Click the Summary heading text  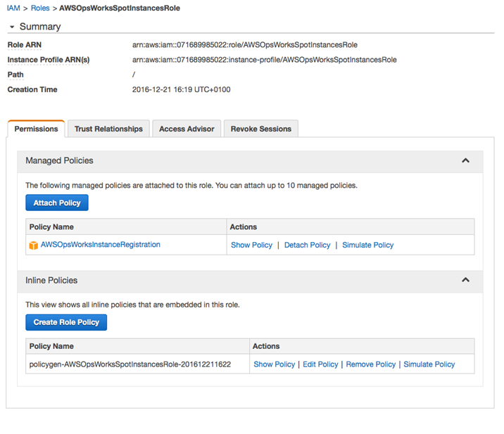[x=40, y=27]
